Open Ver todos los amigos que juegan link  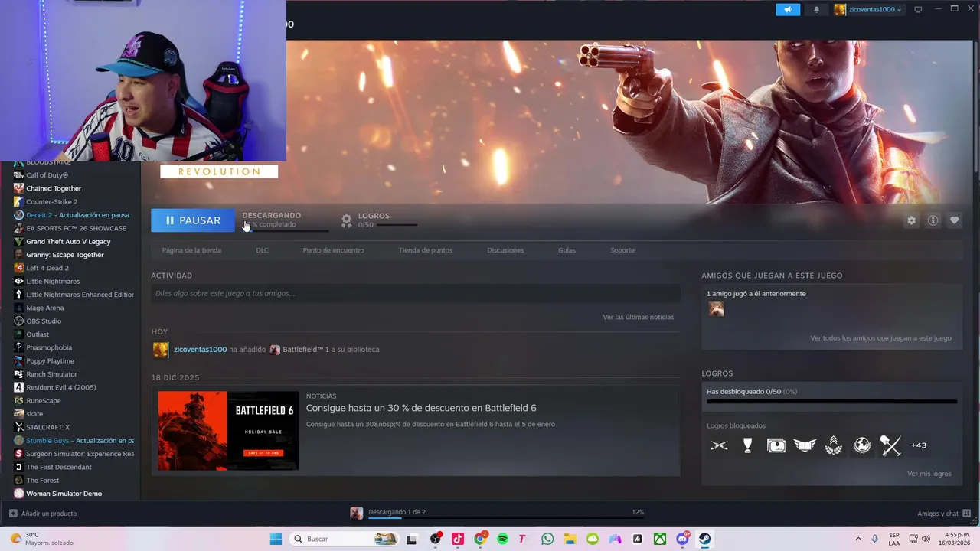click(880, 337)
